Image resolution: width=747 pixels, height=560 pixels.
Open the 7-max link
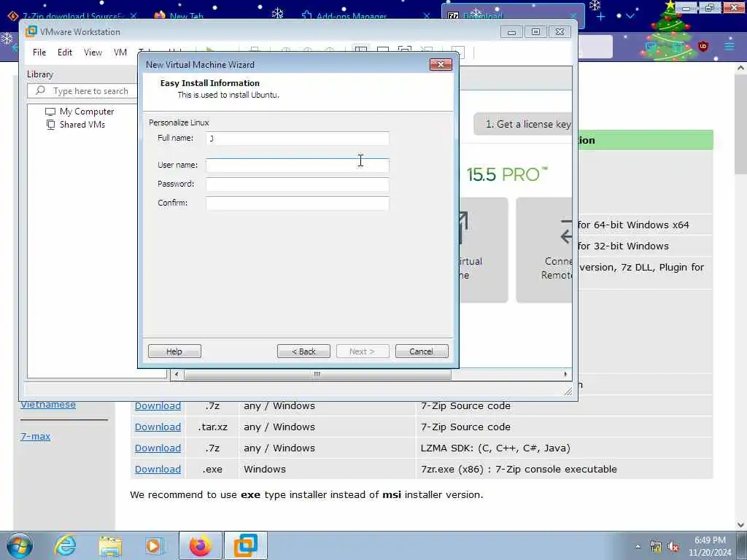click(x=35, y=436)
